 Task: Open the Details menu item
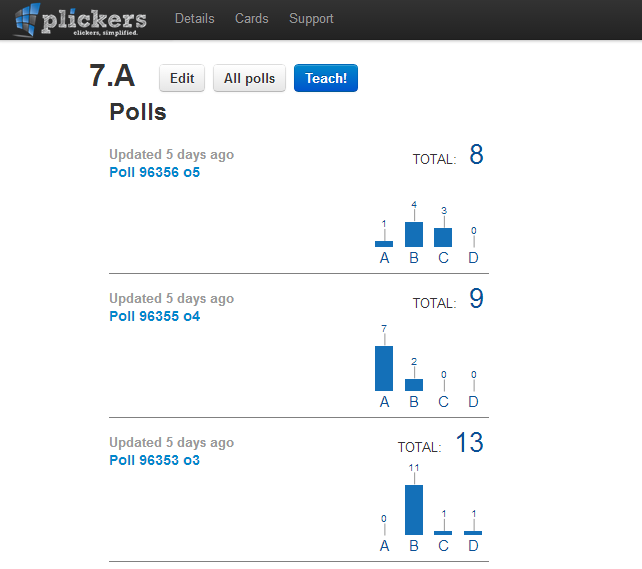pos(194,18)
